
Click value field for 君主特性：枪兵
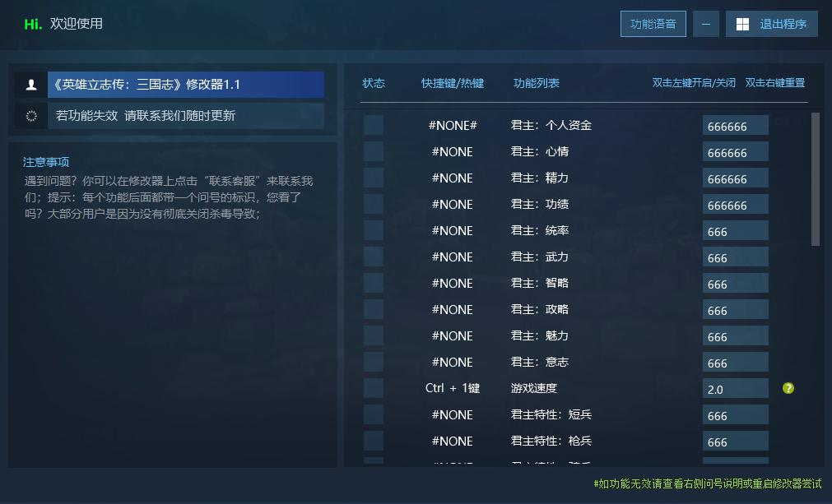click(736, 442)
